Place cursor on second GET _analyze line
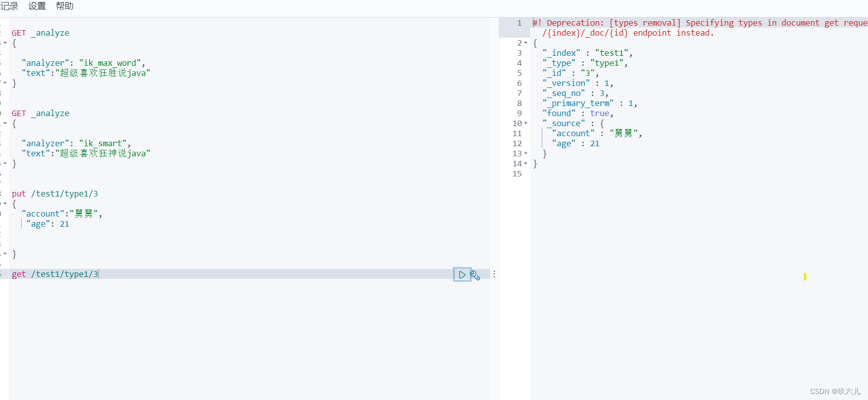Viewport: 868px width, 400px height. [x=41, y=114]
